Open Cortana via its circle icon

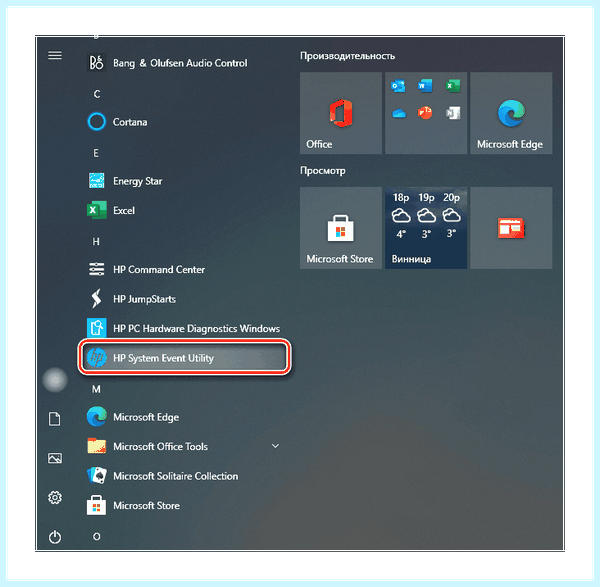coord(96,122)
